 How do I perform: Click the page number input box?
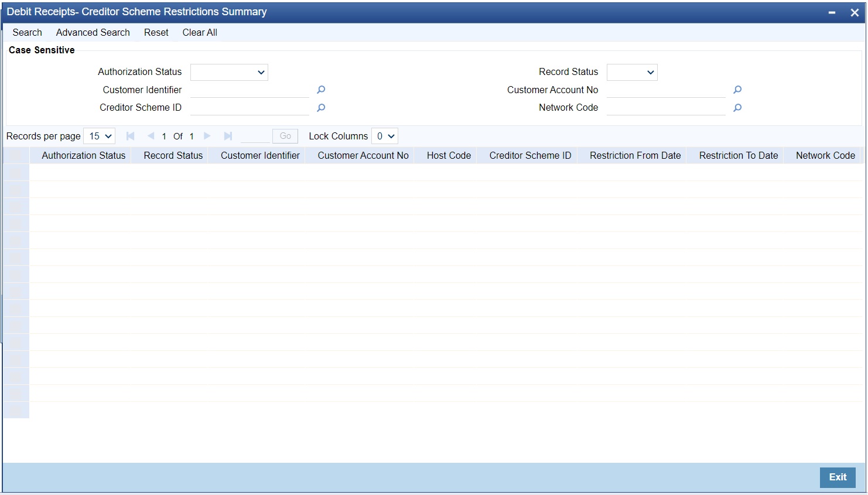point(255,136)
